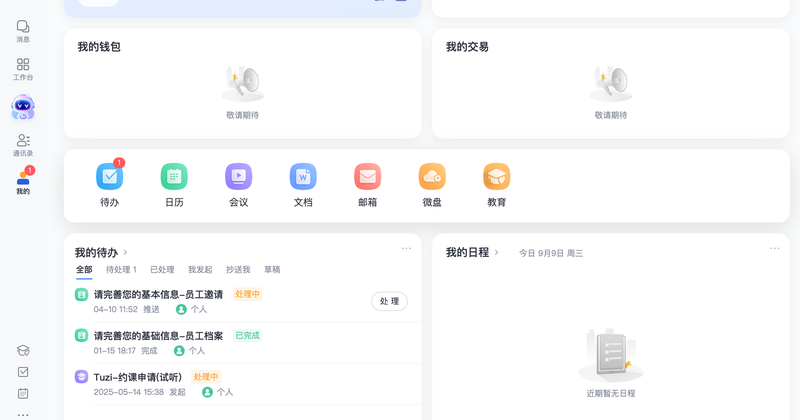Open the 我的日程 panel three-dot menu

pos(774,249)
